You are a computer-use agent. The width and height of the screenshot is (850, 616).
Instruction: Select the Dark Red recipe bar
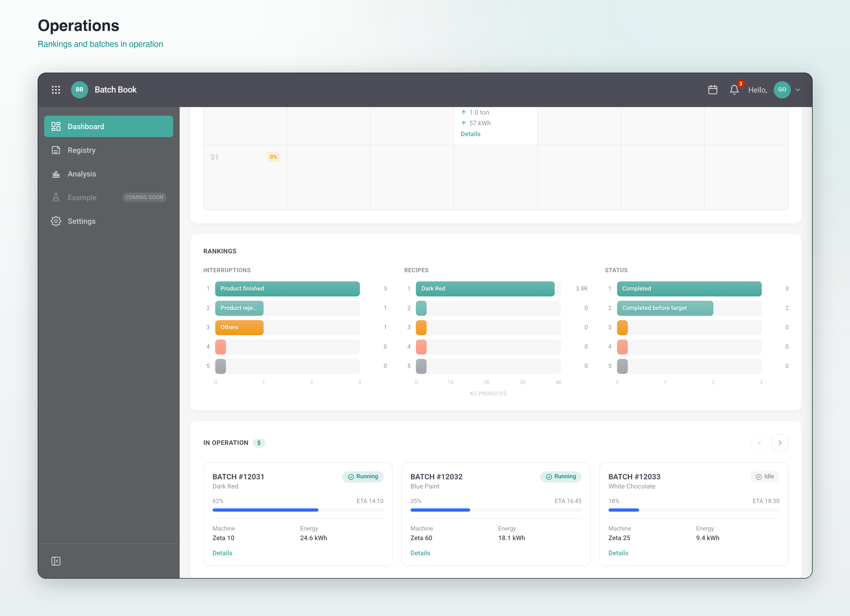pos(485,289)
